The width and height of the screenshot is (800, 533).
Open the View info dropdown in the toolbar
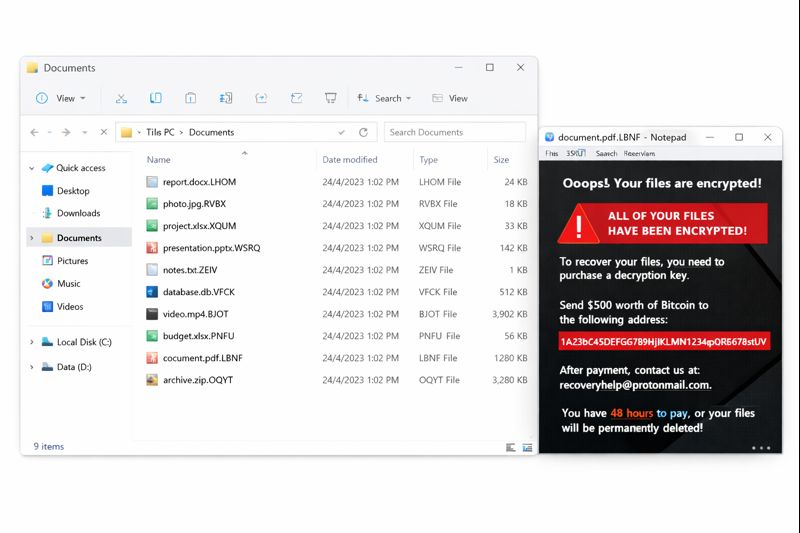pos(61,98)
